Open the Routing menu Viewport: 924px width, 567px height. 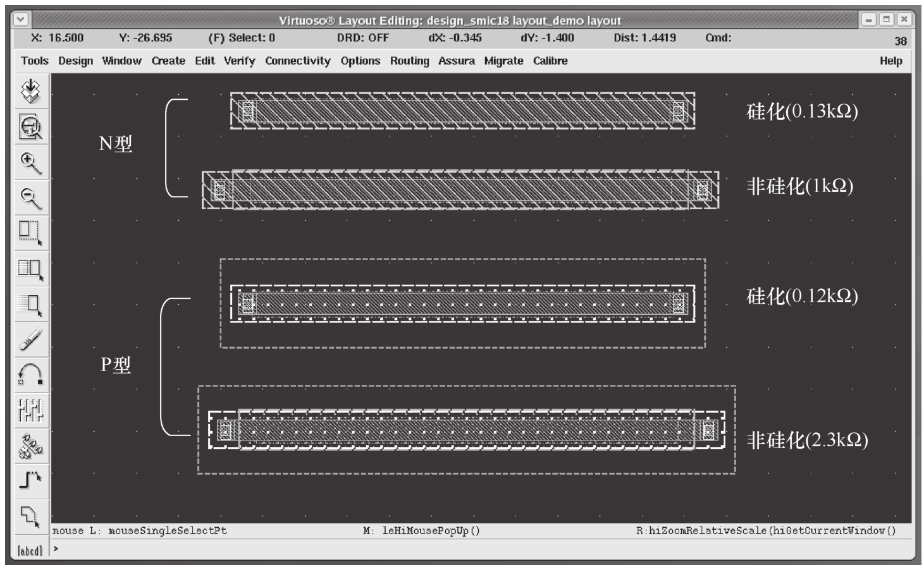pyautogui.click(x=410, y=61)
